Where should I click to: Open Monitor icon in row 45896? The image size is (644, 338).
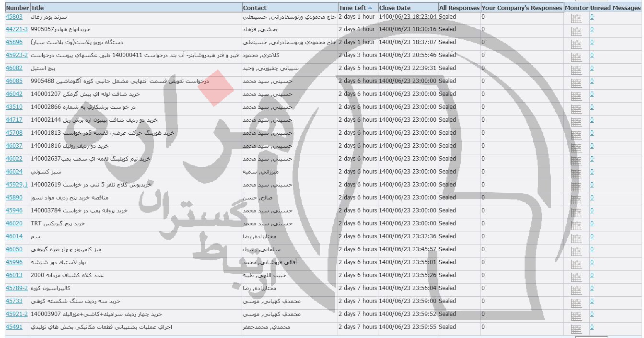(576, 44)
